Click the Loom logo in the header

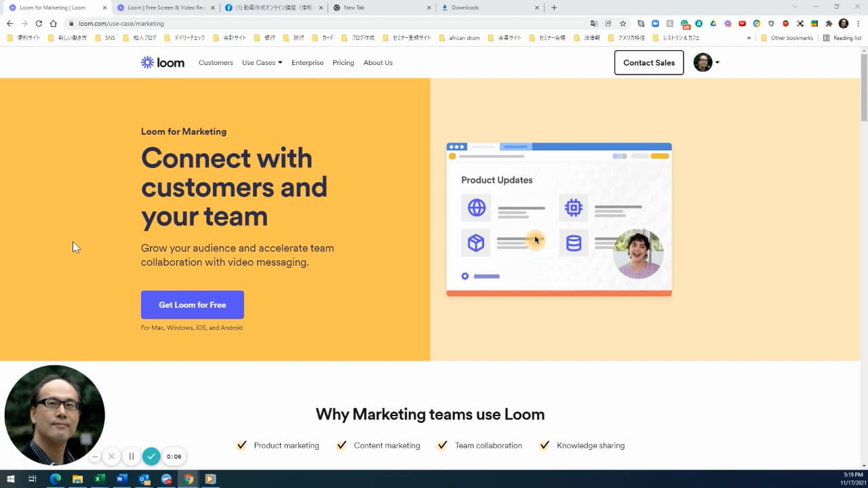tap(163, 62)
